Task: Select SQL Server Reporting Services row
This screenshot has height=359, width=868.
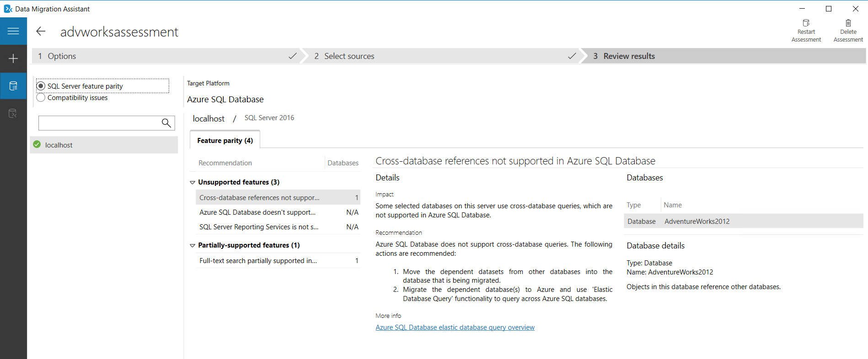Action: [278, 227]
